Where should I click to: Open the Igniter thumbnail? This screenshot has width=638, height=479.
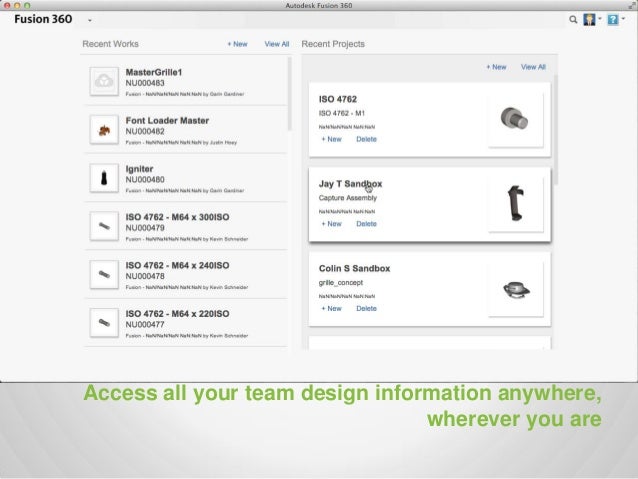(104, 178)
